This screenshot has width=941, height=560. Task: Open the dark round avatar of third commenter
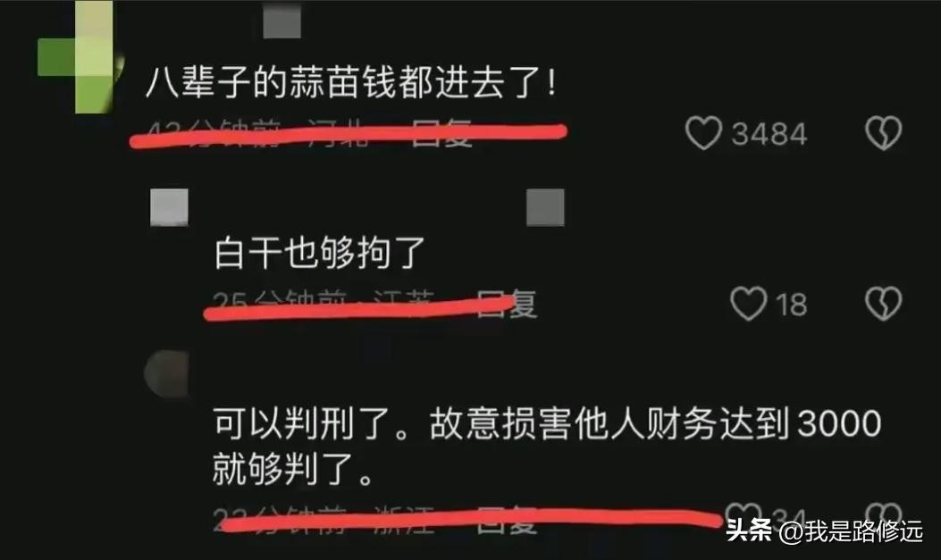pyautogui.click(x=166, y=374)
